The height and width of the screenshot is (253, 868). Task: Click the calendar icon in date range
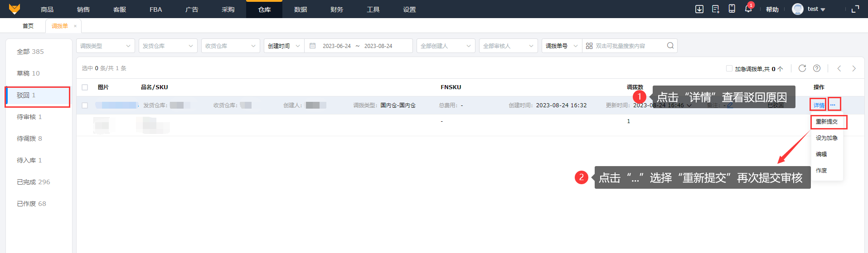point(312,46)
